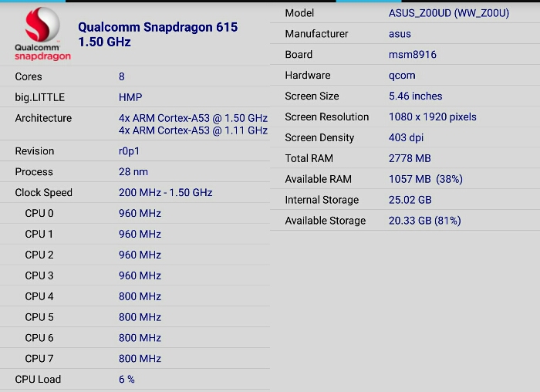Select the Model value ASUS_Z00UD

pyautogui.click(x=449, y=13)
